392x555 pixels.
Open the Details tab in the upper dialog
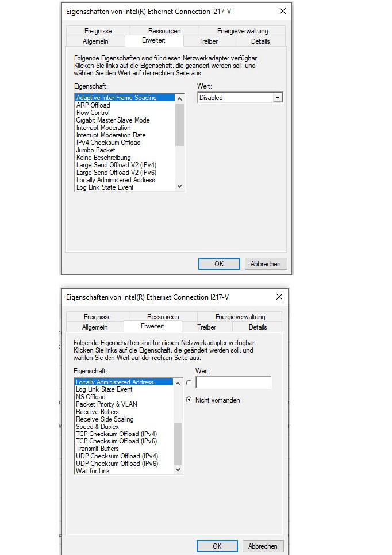tap(260, 41)
